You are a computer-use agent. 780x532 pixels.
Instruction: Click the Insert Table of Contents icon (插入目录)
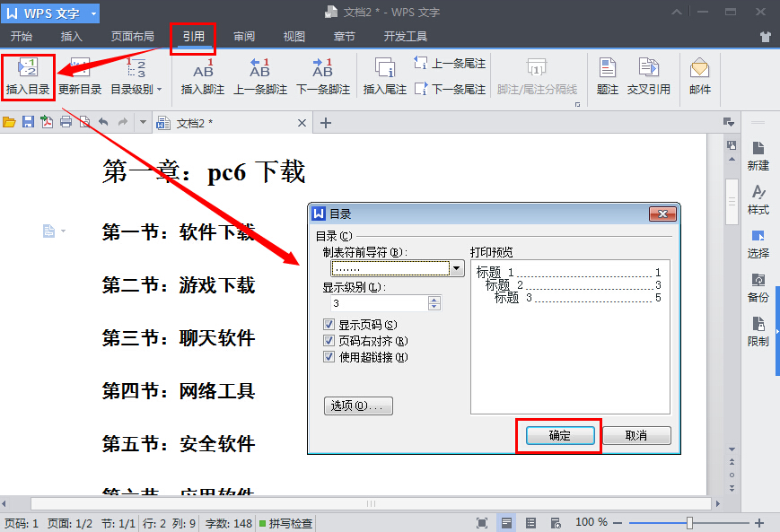tap(28, 75)
